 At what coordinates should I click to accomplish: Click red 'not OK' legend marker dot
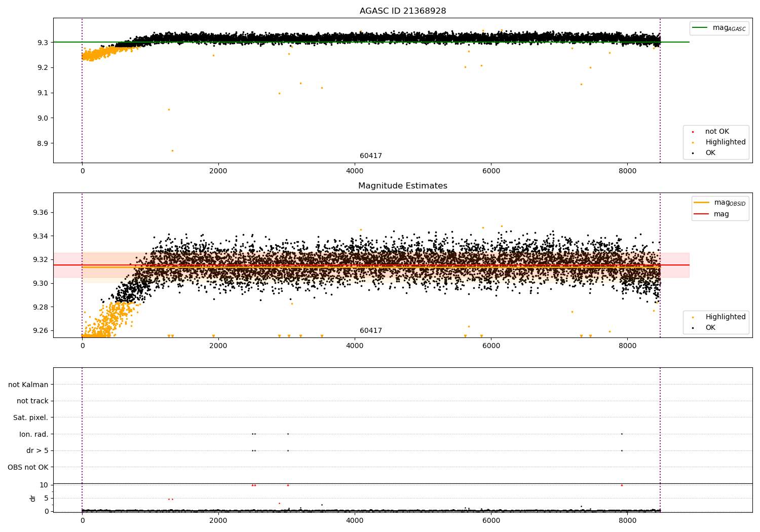pos(693,132)
